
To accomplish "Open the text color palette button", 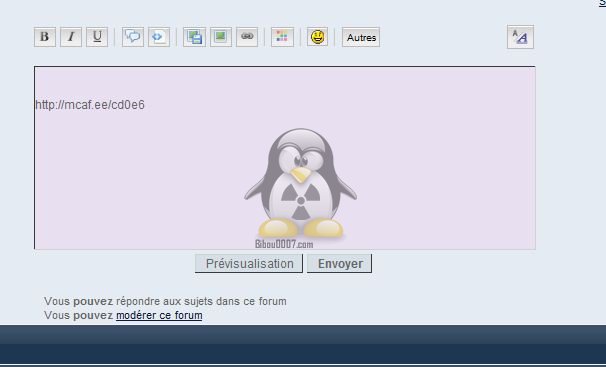I will coord(282,37).
